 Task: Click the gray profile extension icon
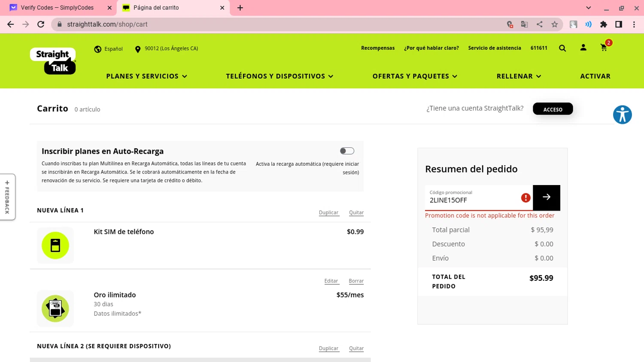[x=573, y=24]
